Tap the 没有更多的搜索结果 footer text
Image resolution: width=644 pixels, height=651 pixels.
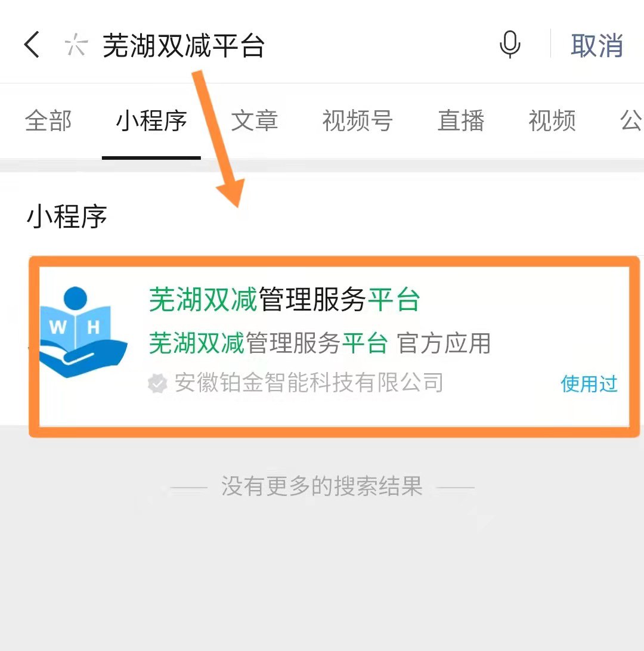[x=322, y=486]
